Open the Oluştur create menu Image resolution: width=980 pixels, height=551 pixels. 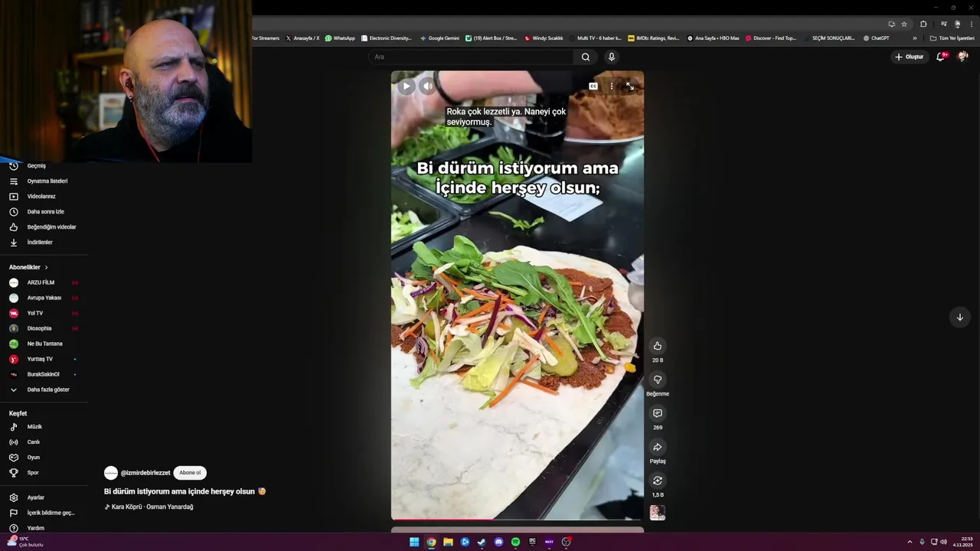(910, 57)
